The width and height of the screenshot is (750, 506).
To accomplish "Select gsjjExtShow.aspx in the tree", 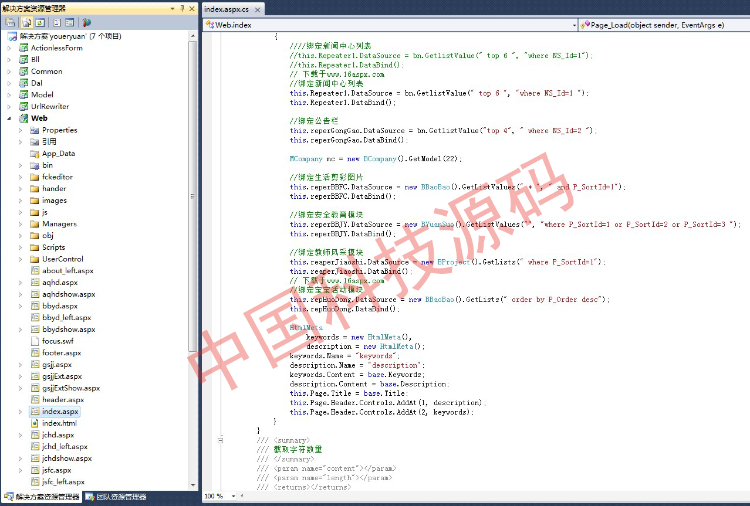I will tap(71, 388).
